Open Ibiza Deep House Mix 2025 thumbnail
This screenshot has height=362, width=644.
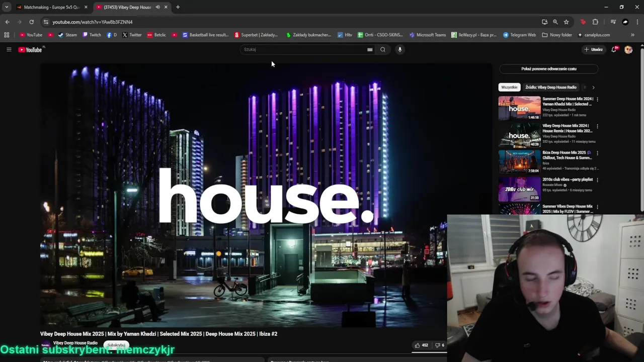tap(519, 161)
